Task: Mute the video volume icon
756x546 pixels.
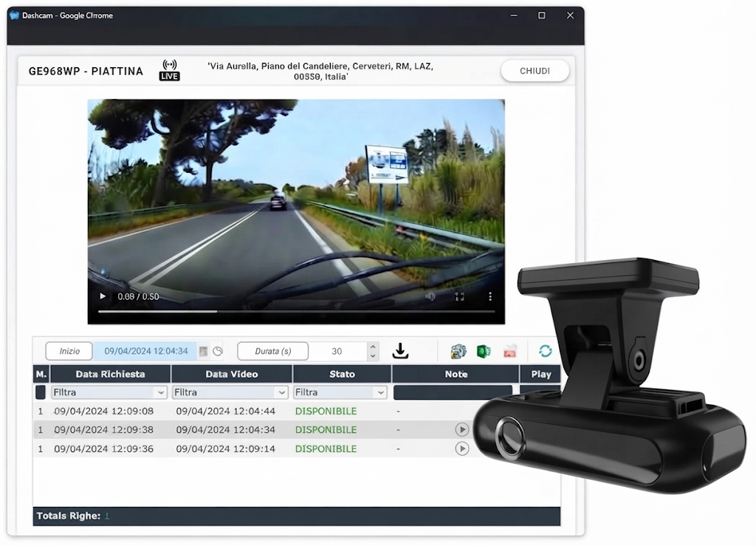Action: click(430, 296)
